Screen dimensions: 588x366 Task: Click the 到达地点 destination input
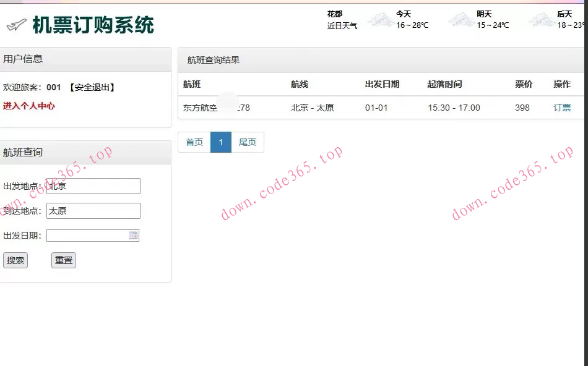(x=93, y=210)
